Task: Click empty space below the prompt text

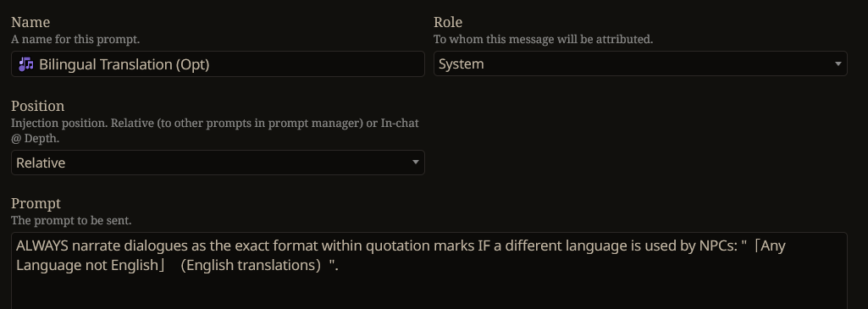Action: click(x=429, y=292)
